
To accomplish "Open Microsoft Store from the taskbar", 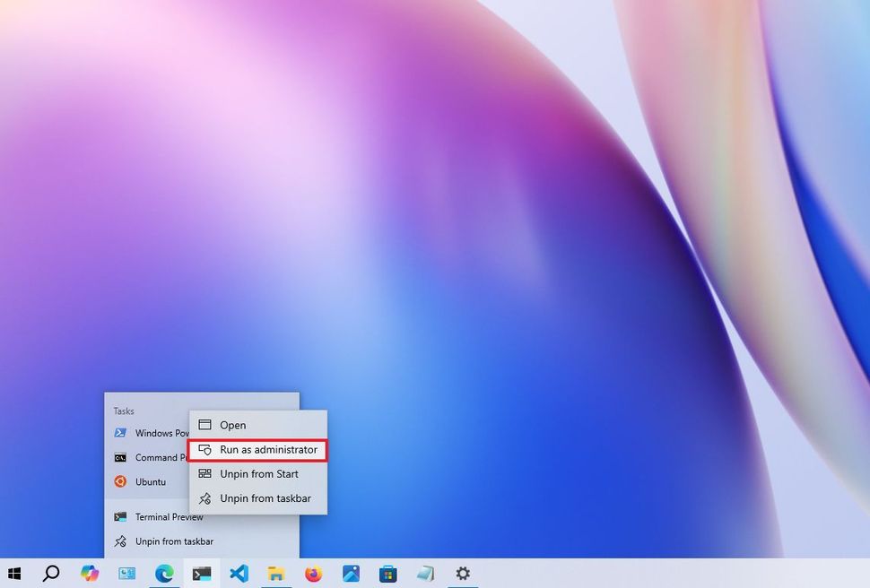I will 387,573.
